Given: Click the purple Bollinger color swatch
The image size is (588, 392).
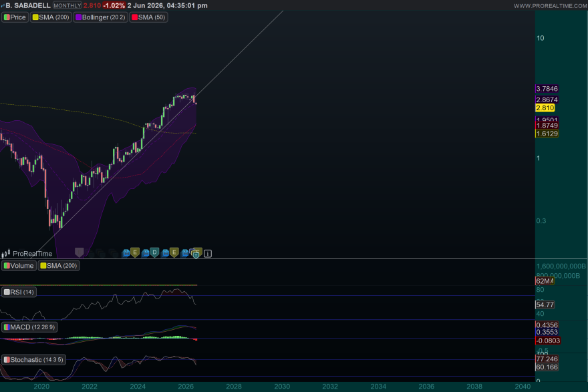Looking at the screenshot, I should coord(79,17).
